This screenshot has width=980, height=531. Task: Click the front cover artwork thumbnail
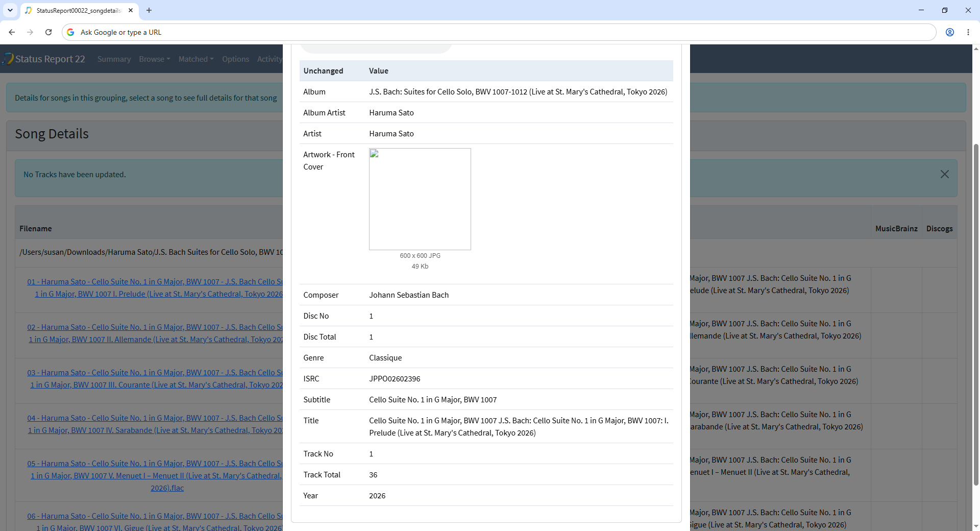click(420, 199)
